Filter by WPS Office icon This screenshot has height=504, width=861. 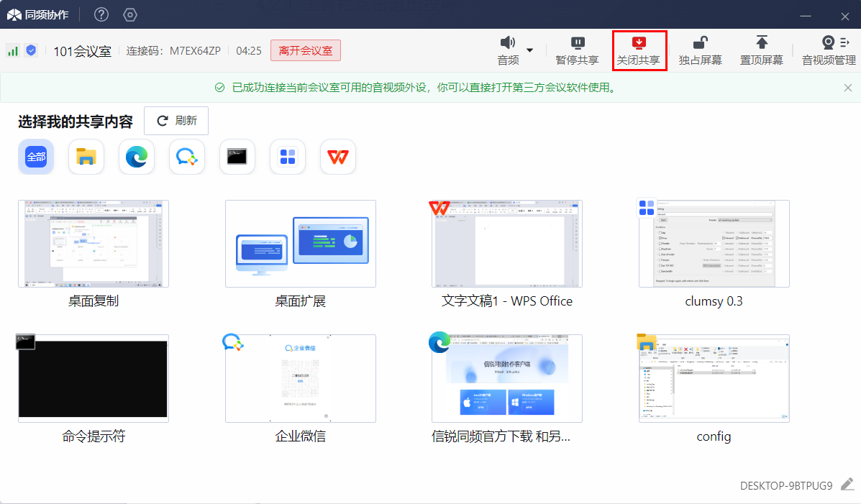coord(338,157)
